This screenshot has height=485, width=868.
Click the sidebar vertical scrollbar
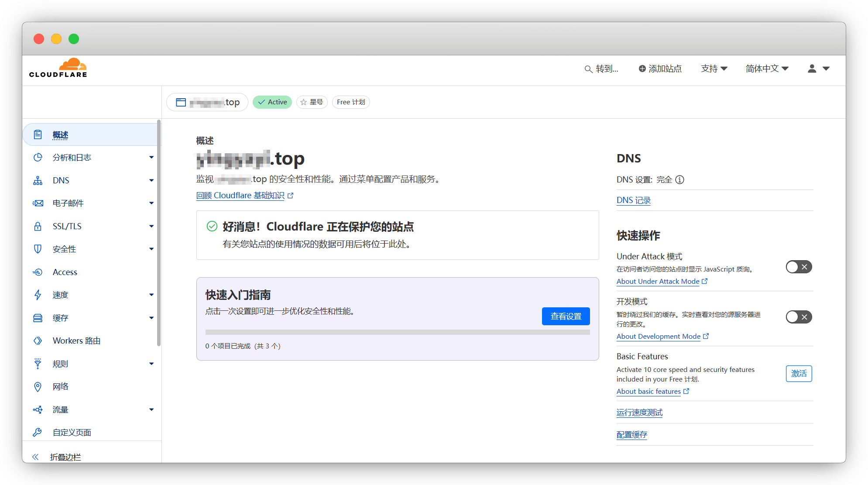(x=159, y=233)
